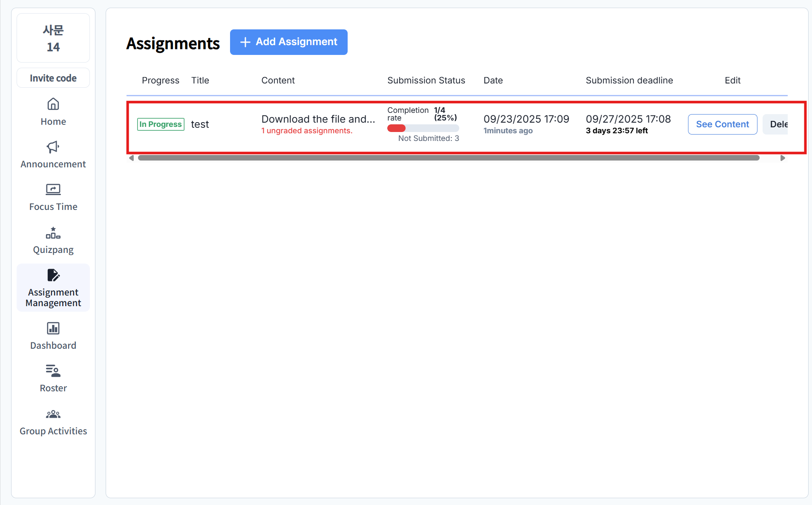Click the '1 ungraded assignments.' red text
The image size is (812, 505).
click(x=307, y=131)
